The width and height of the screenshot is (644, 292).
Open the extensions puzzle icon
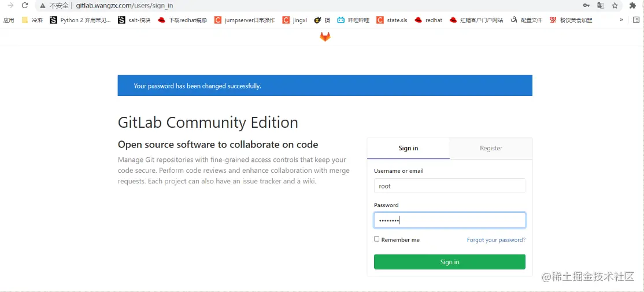click(x=632, y=5)
